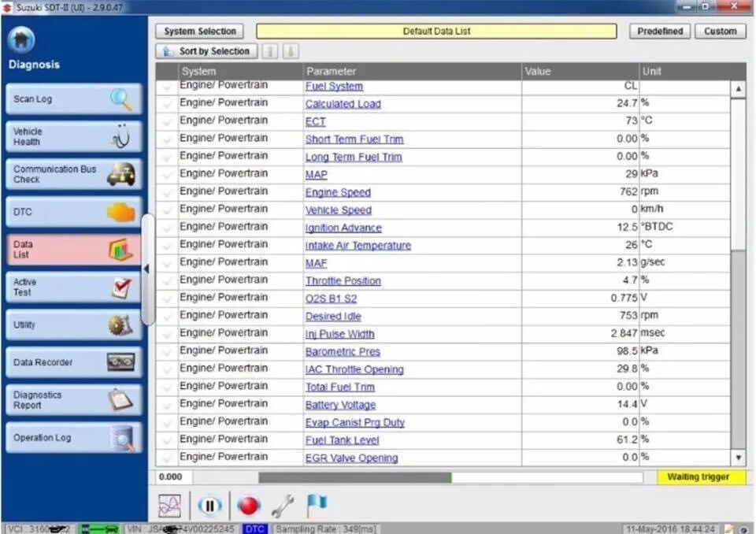Tick the checkbox for Battery Voltage row
Image resolution: width=756 pixels, height=534 pixels.
[167, 405]
